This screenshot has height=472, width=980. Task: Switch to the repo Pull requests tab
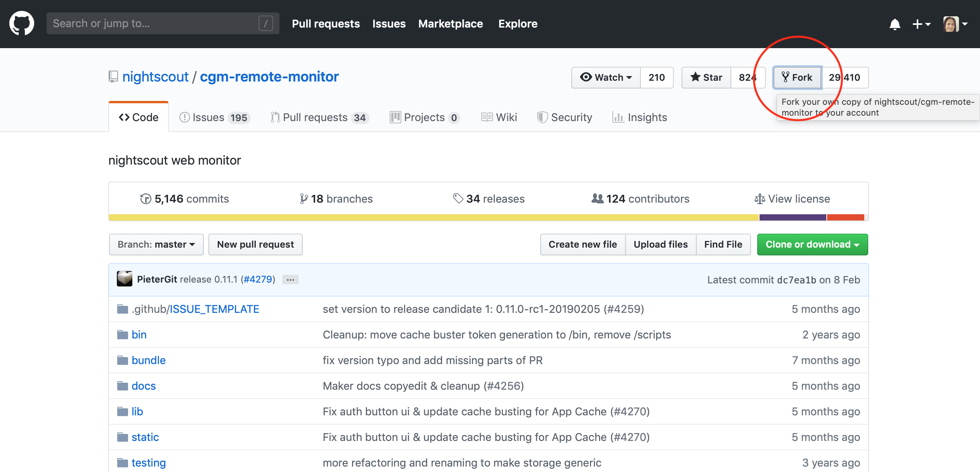click(319, 117)
